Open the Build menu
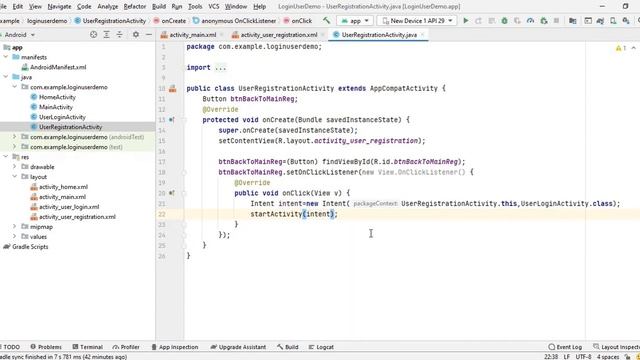 [x=159, y=7]
